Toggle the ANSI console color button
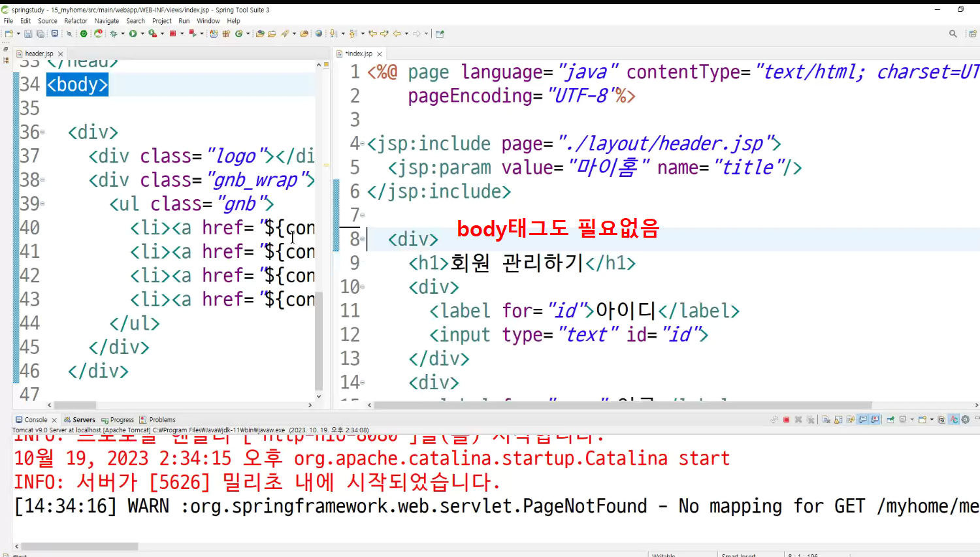This screenshot has height=557, width=980. point(954,420)
